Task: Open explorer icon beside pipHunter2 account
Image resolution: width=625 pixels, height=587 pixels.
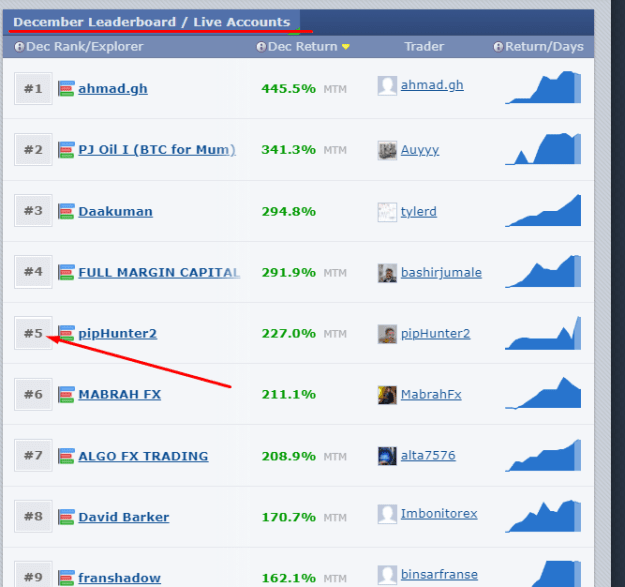Action: [x=66, y=333]
